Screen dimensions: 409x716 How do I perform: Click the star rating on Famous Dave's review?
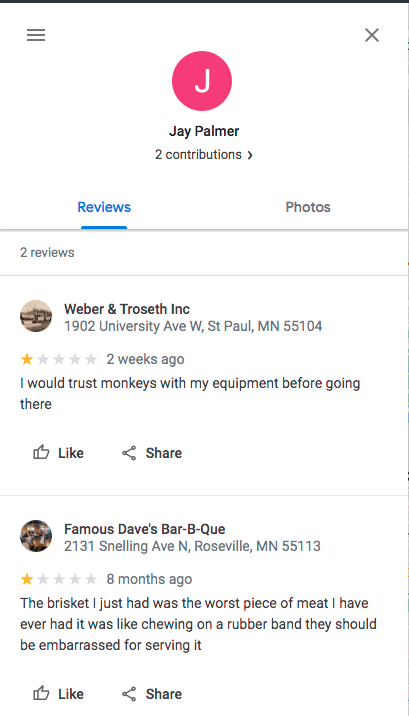click(59, 579)
